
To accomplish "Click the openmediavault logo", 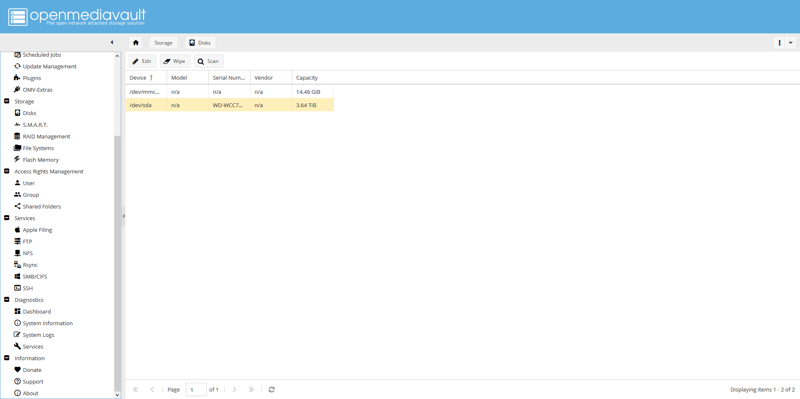I will click(x=77, y=16).
